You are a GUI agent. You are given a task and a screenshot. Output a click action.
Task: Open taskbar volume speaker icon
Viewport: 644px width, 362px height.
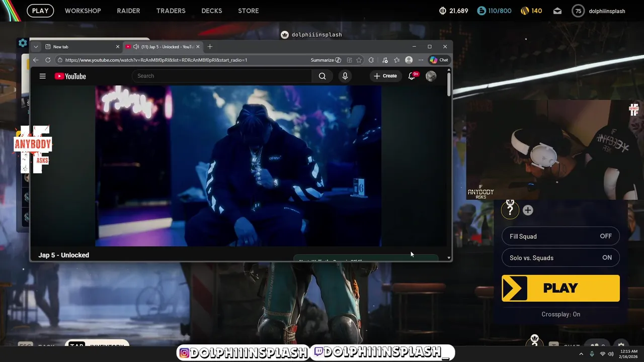[x=611, y=354]
